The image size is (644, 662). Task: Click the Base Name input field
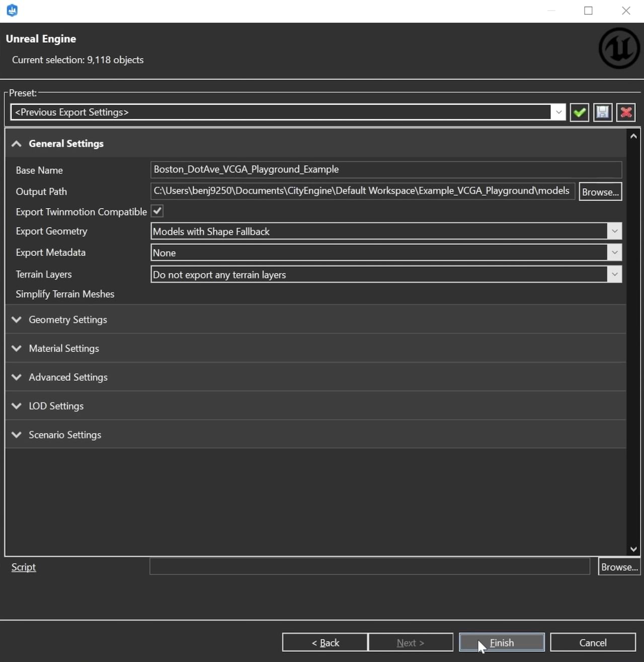pyautogui.click(x=386, y=170)
